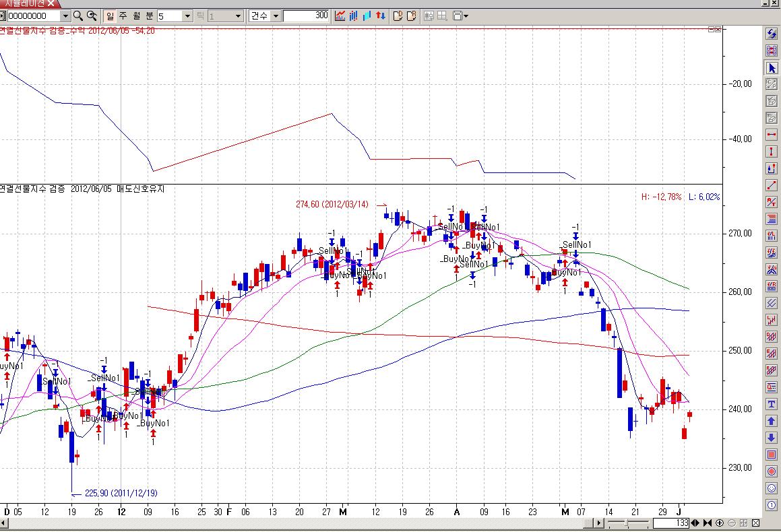Select the smiley face marker tool
The image size is (781, 532).
coord(772,488)
